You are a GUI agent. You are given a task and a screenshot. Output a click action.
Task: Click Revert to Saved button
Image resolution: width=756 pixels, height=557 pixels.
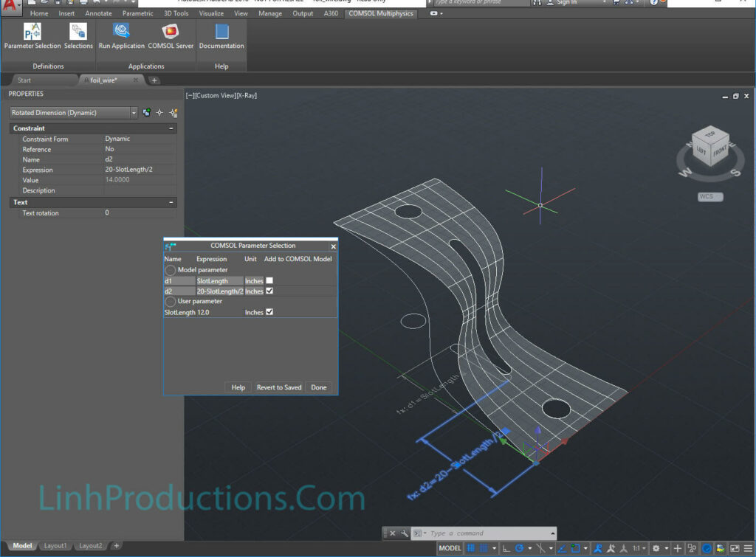point(279,387)
